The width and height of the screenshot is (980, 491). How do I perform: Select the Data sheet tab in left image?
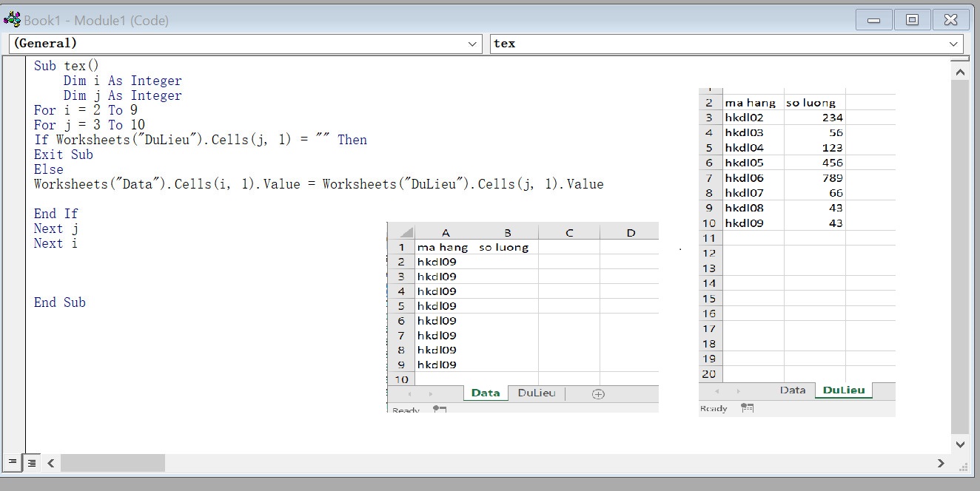(486, 393)
